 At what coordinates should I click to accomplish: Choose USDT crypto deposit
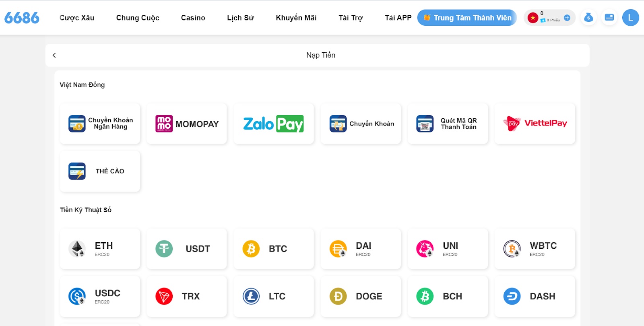click(187, 249)
